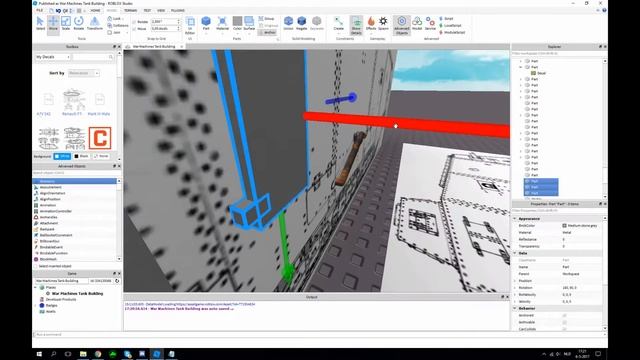This screenshot has height=360, width=640.
Task: Select Attachment in Advanced Objects list
Action: pos(49,223)
